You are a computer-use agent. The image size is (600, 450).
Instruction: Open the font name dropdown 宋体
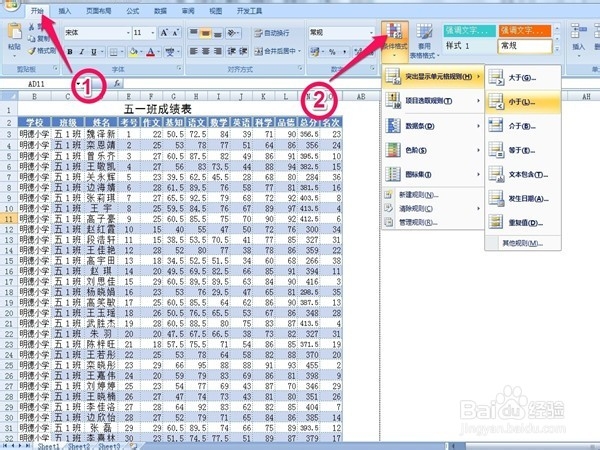tap(128, 33)
